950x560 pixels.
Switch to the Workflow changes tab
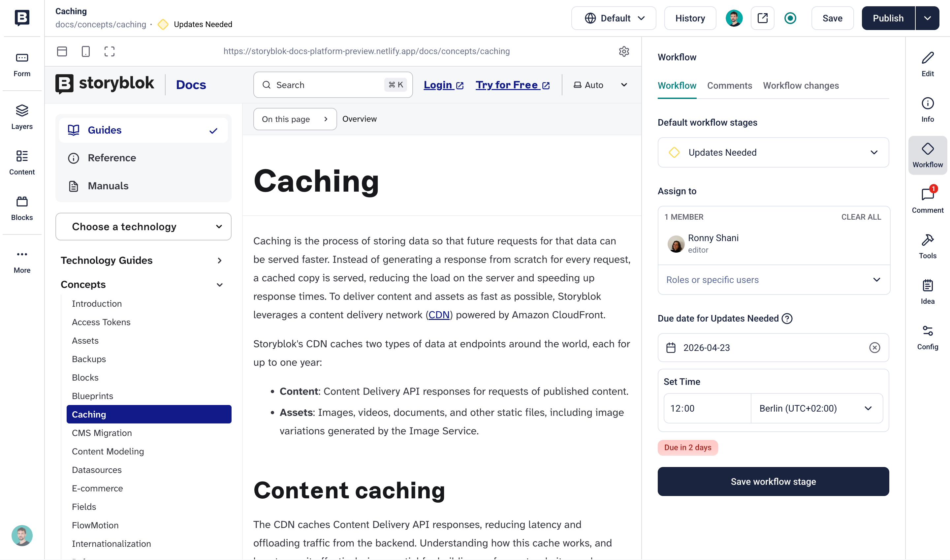click(801, 86)
